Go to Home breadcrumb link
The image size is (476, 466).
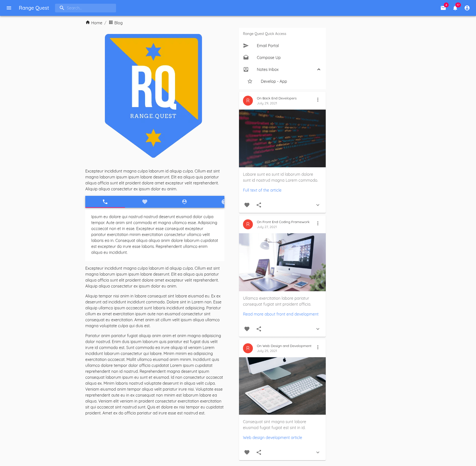[97, 23]
